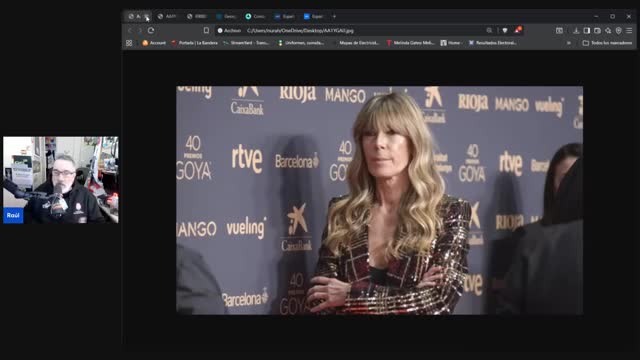640x360 pixels.
Task: Click the Raúl name label
Action: click(13, 215)
